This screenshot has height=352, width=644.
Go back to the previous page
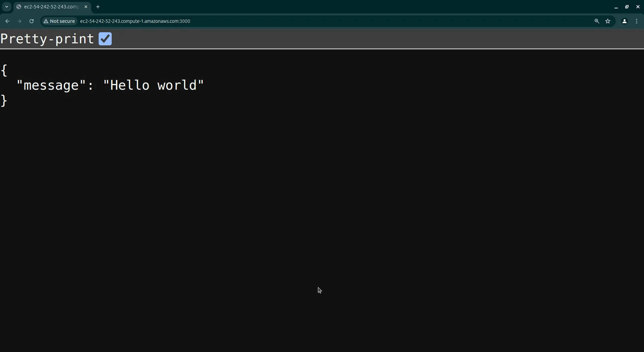7,21
